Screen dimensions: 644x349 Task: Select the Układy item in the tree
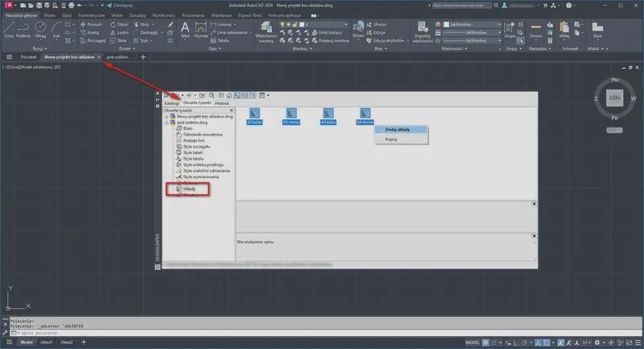click(189, 189)
